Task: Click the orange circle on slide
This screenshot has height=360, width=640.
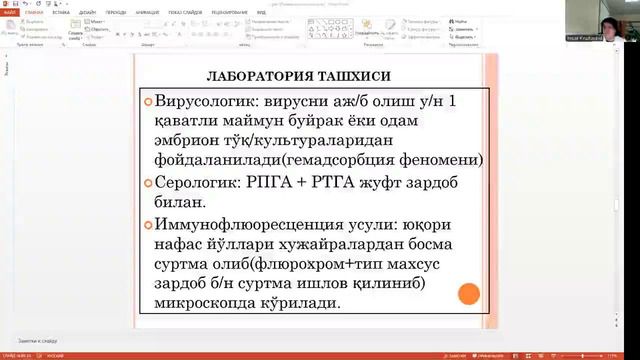Action: pos(469,294)
